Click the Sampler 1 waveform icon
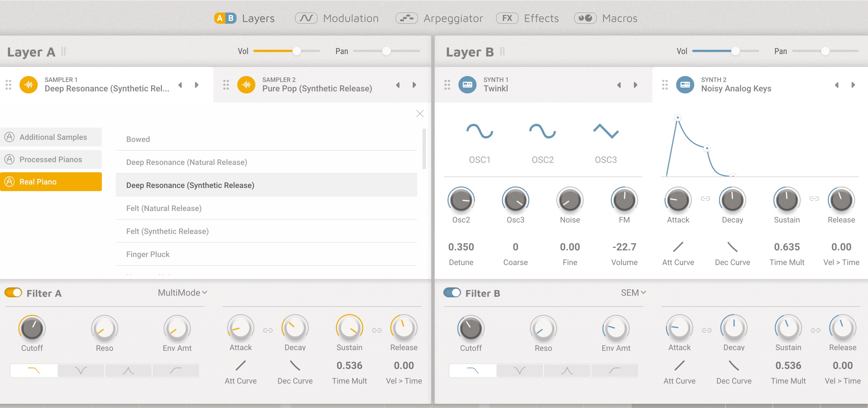The image size is (868, 408). coord(29,85)
